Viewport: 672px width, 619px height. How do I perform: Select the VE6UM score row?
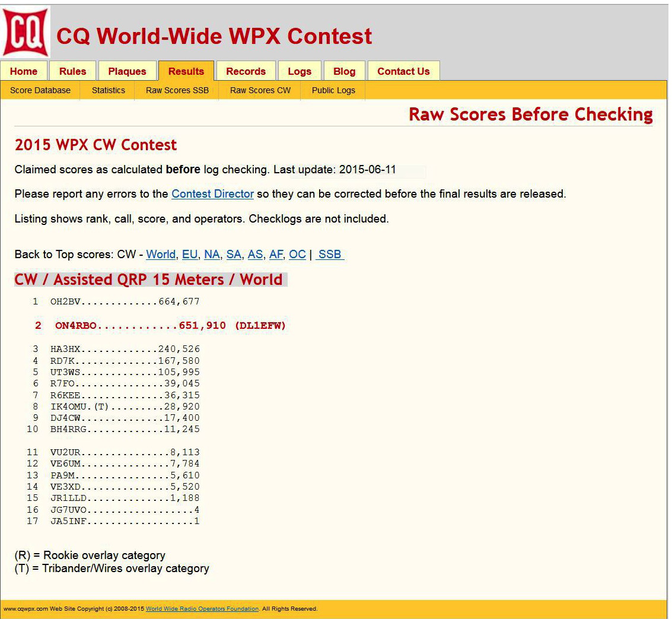[113, 464]
